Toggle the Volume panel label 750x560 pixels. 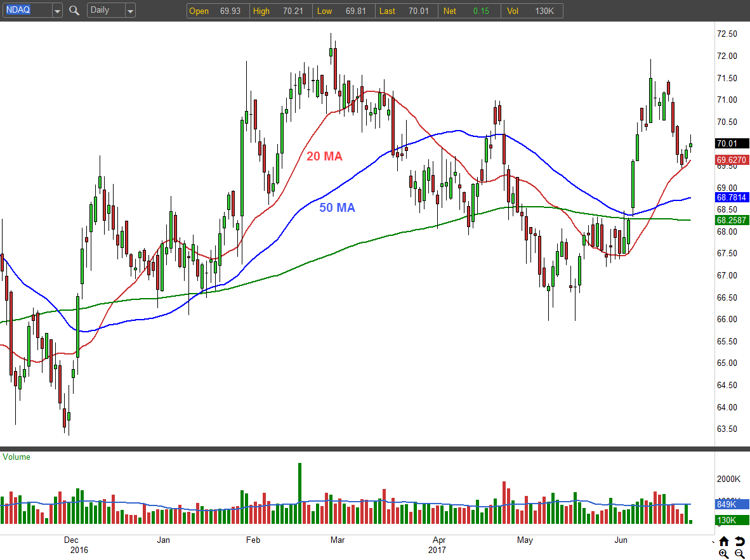coord(16,457)
